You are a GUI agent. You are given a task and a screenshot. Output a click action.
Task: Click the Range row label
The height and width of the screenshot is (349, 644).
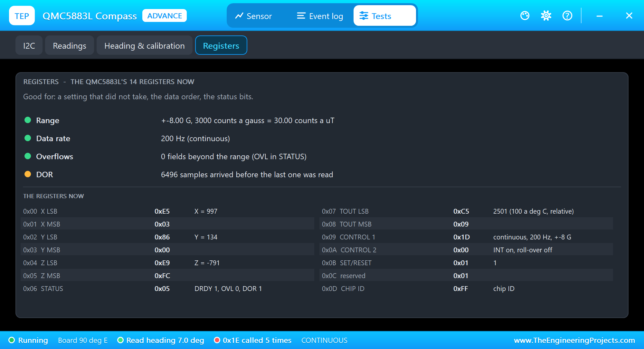48,120
